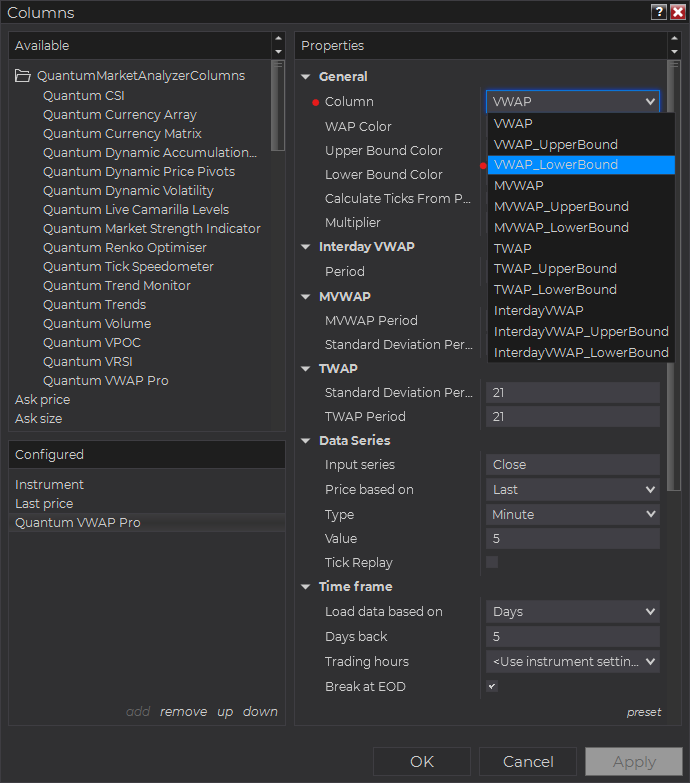Select Ask price in Available list
This screenshot has height=783, width=690.
pos(42,399)
